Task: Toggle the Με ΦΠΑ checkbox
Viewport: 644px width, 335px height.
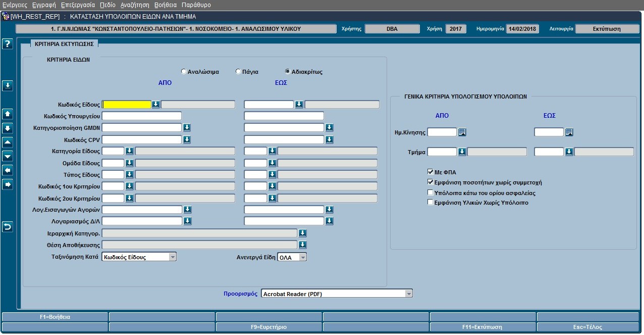Action: tap(431, 172)
